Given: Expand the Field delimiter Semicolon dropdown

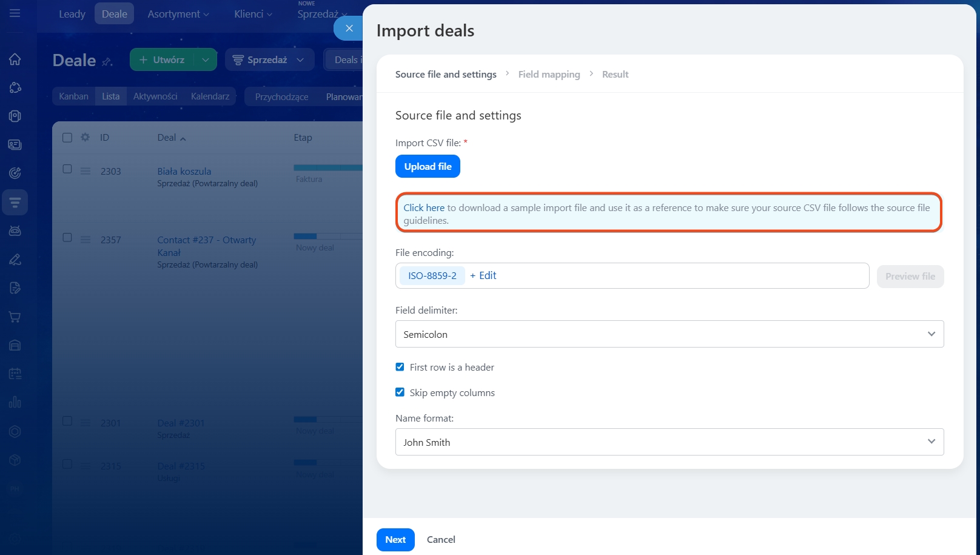Looking at the screenshot, I should tap(669, 334).
